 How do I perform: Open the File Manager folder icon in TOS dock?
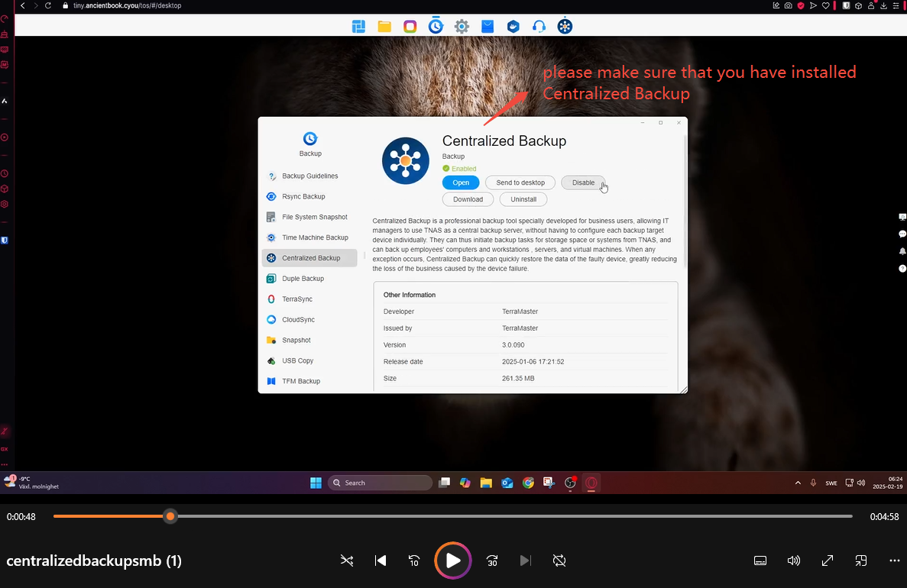[x=384, y=26]
